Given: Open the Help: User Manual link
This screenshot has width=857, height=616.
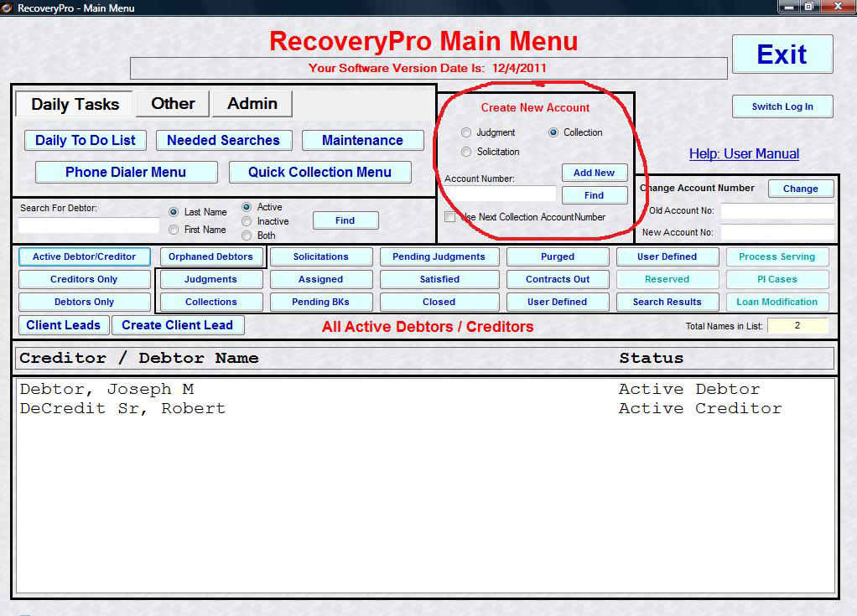Looking at the screenshot, I should (x=744, y=154).
